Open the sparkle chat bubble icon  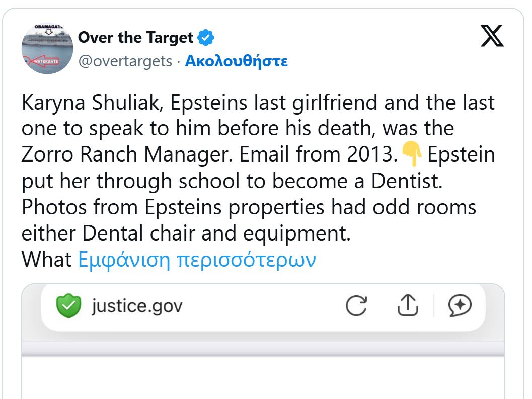coord(460,305)
